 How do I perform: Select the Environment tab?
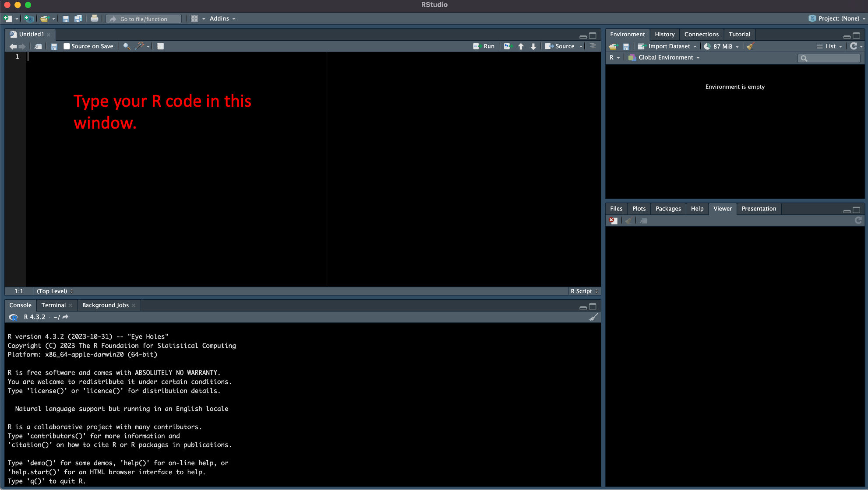pyautogui.click(x=628, y=34)
